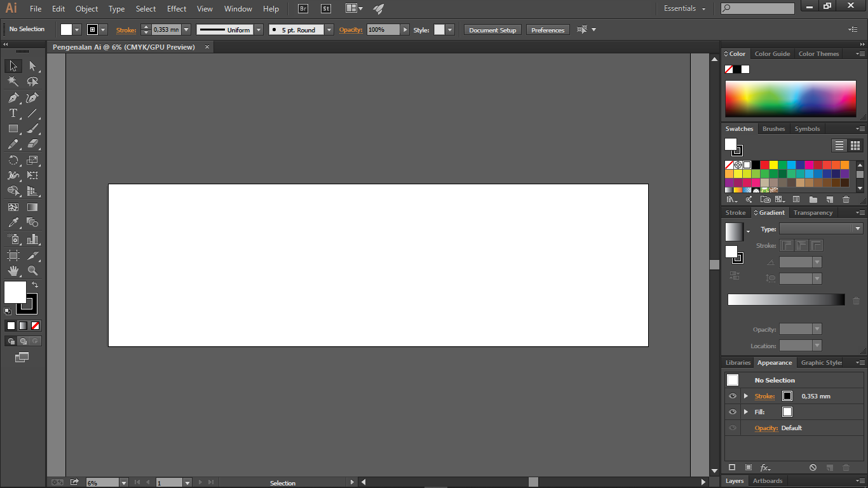
Task: Select the Scale tool
Action: pos(32,160)
